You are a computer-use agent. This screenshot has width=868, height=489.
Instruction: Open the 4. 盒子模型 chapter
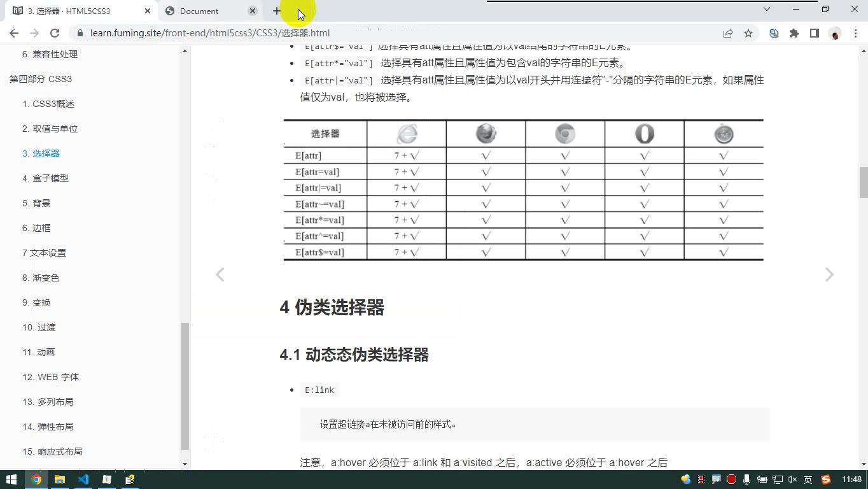point(45,178)
